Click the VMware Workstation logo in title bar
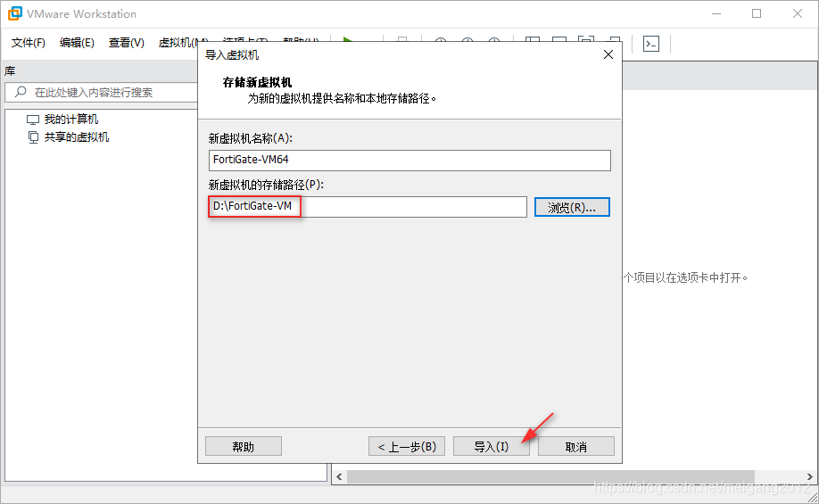This screenshot has width=819, height=504. 14,13
